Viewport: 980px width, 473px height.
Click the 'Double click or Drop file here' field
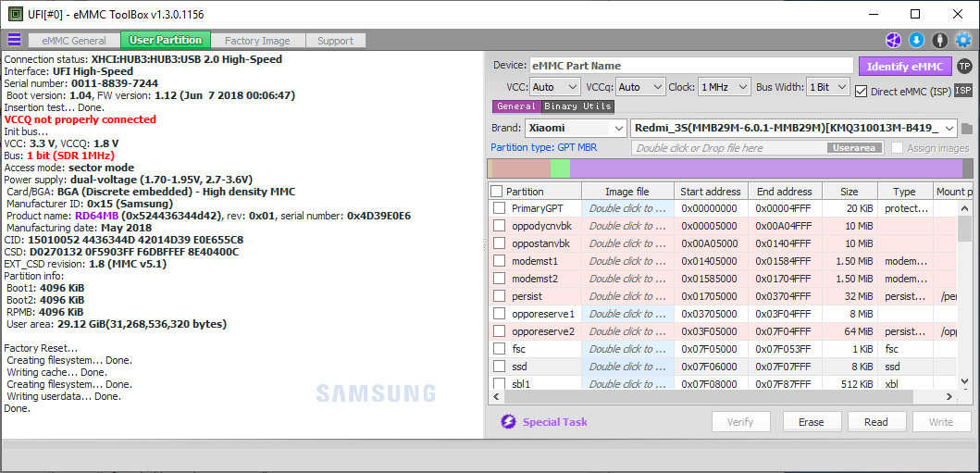758,148
